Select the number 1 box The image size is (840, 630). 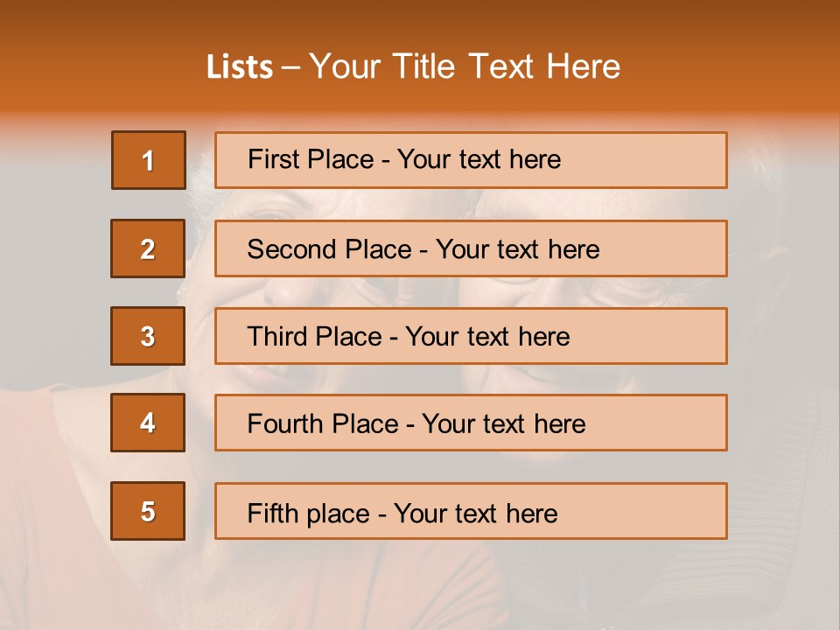(149, 160)
